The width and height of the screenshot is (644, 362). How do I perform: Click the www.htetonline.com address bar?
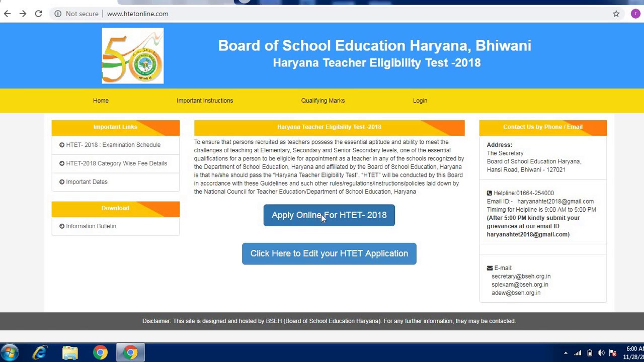point(137,14)
